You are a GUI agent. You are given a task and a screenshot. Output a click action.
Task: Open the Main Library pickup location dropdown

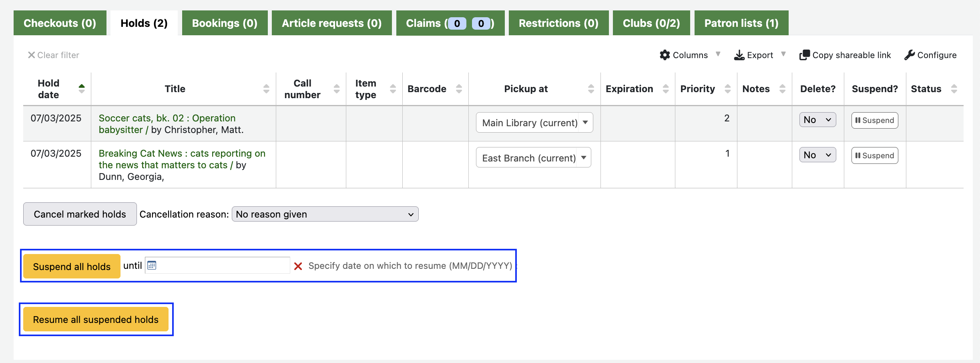click(534, 123)
